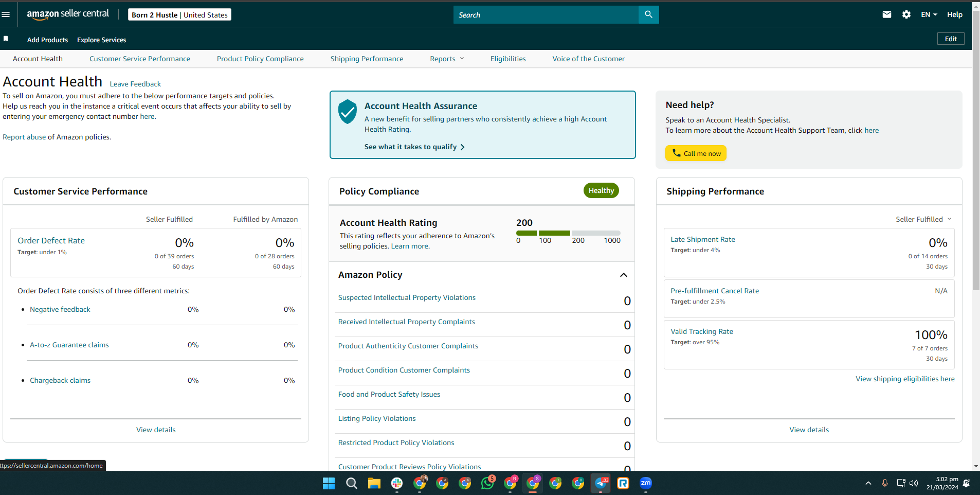Image resolution: width=980 pixels, height=495 pixels.
Task: Open the Valid Tracking Rate link
Action: [702, 331]
